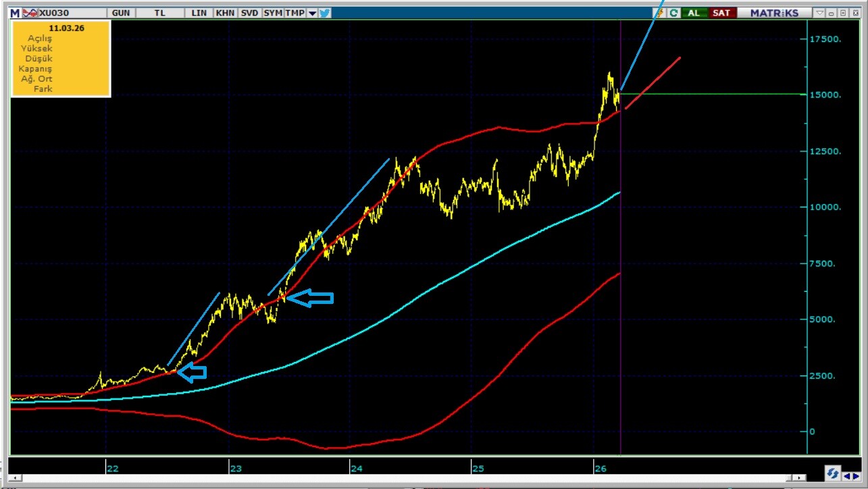Open the GUN period selector

[122, 13]
